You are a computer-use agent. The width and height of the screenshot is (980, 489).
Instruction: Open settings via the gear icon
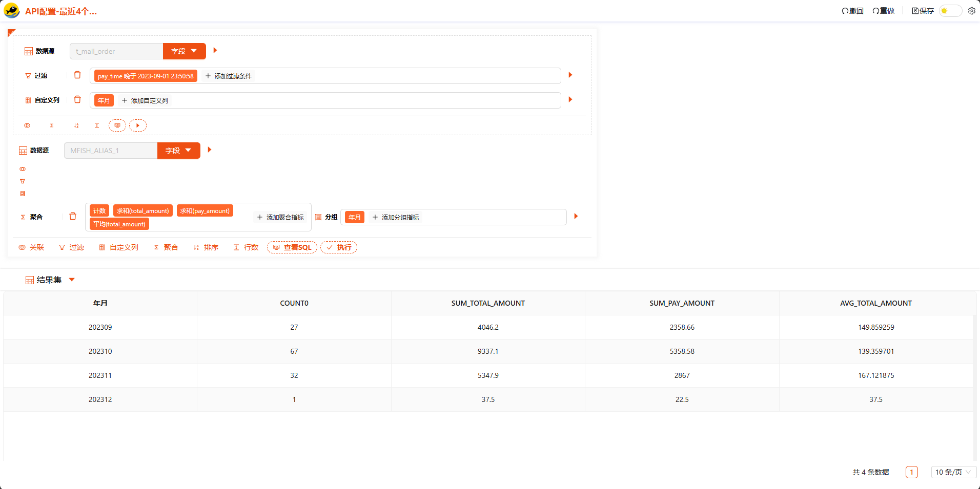972,11
